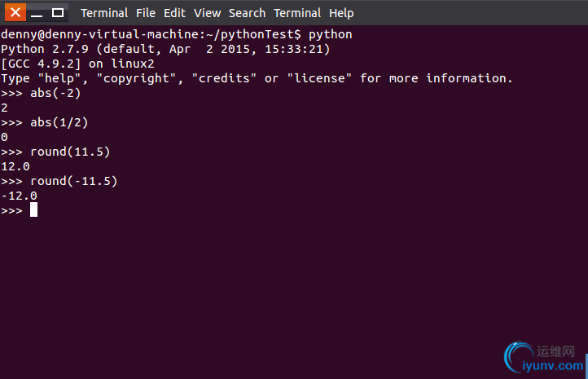Open the File menu
This screenshot has height=379, width=588.
(x=146, y=13)
